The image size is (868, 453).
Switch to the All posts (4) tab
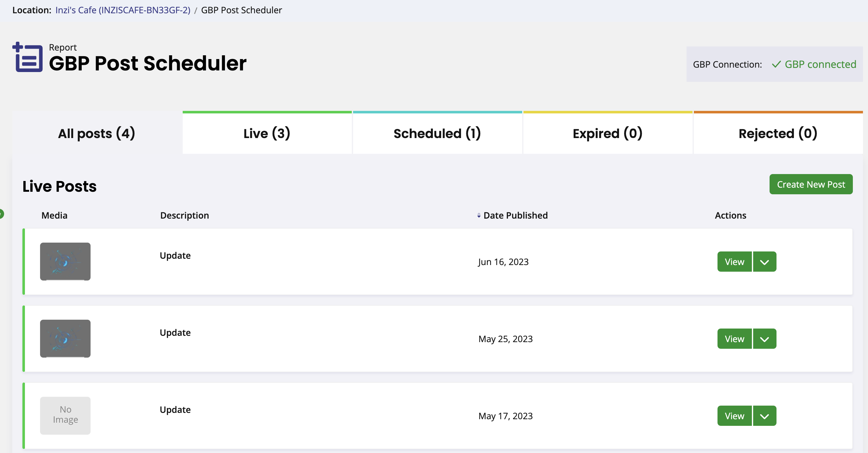[97, 133]
